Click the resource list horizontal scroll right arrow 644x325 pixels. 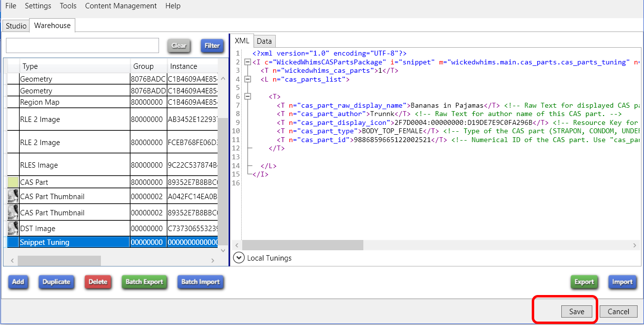point(213,261)
